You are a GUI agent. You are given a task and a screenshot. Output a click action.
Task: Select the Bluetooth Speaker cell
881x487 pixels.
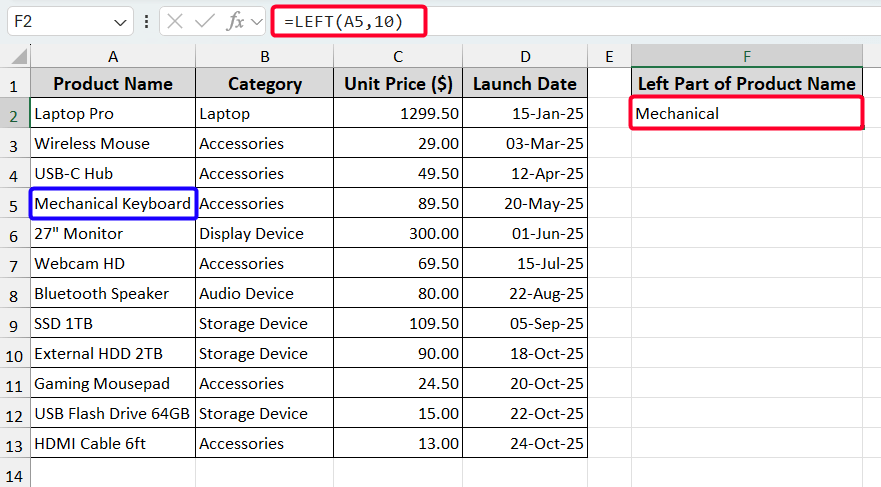point(113,293)
